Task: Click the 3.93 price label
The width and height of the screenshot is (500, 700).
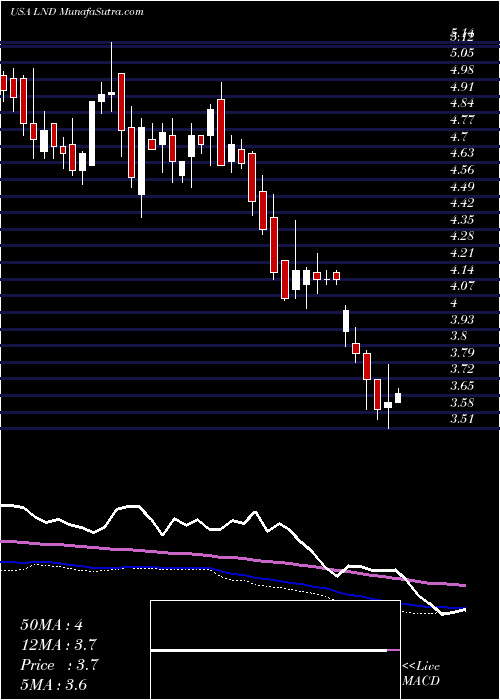Action: [x=462, y=320]
